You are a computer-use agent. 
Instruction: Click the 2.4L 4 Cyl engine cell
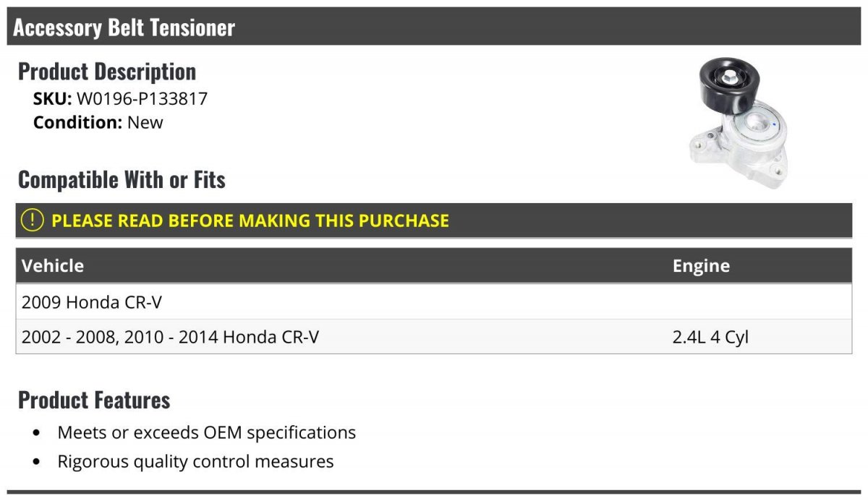710,337
